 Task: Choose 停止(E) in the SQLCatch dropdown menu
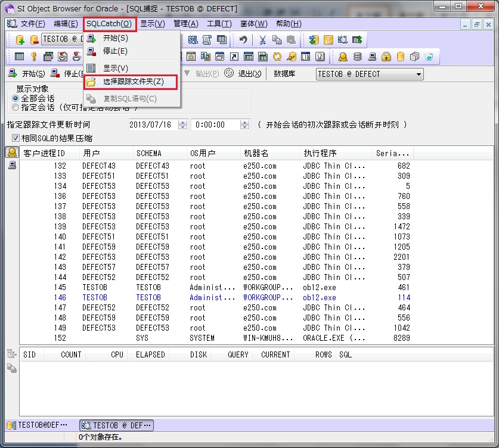132,51
